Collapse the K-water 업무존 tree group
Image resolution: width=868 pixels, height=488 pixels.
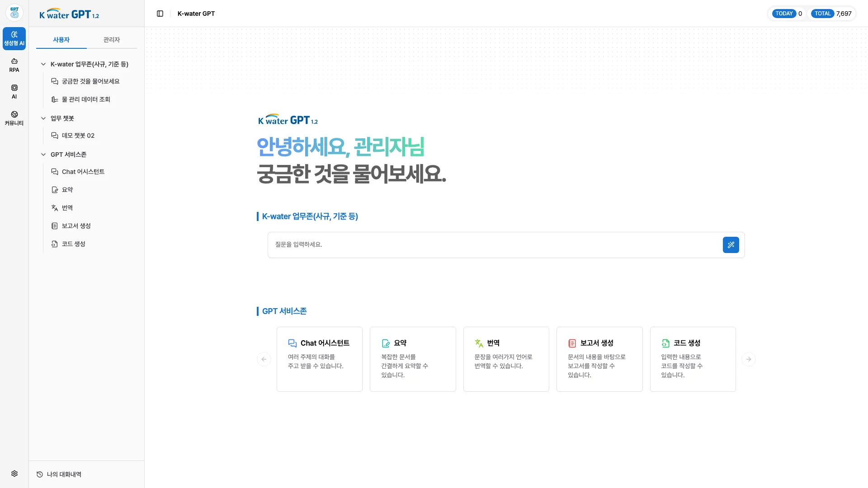43,64
